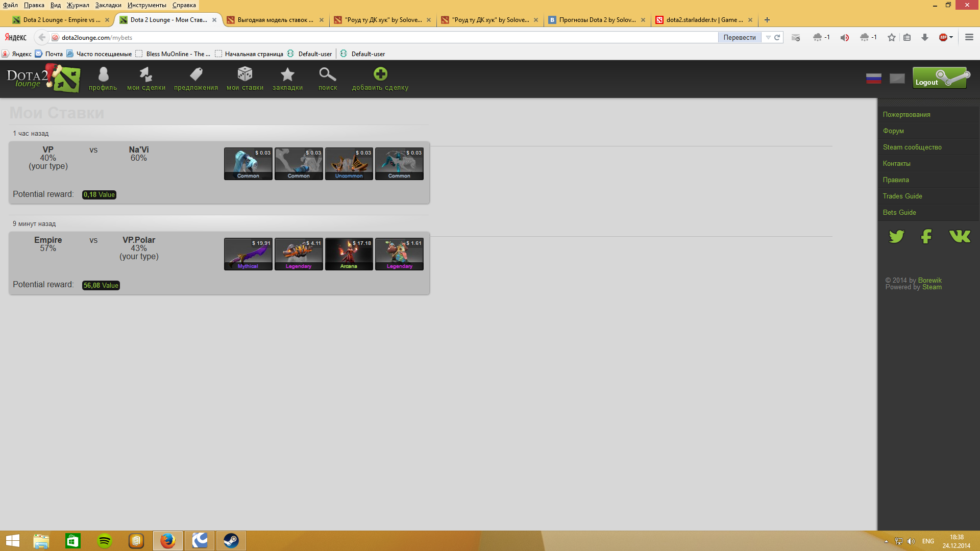
Task: Open the Инструменты menu
Action: tap(147, 5)
